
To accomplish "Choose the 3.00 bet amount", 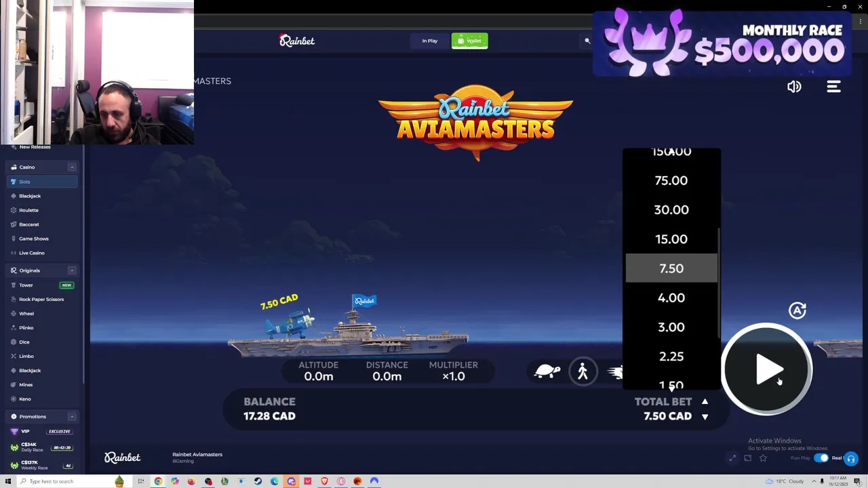I will 671,327.
